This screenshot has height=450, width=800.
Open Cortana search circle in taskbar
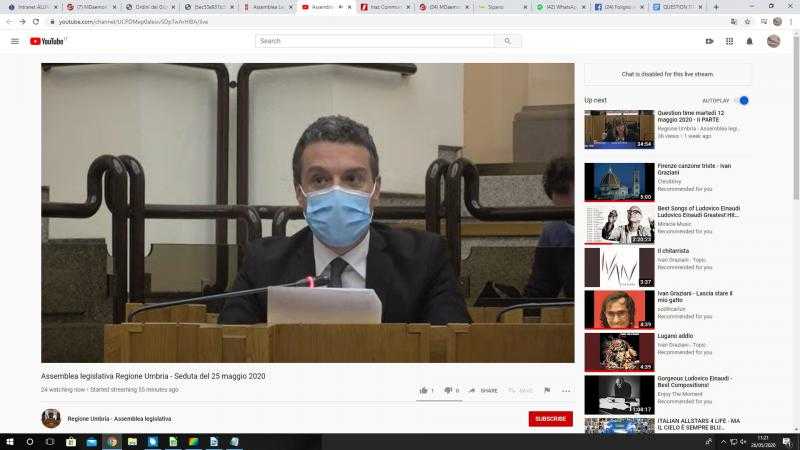30,442
